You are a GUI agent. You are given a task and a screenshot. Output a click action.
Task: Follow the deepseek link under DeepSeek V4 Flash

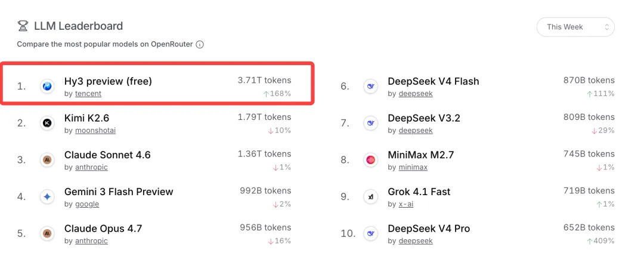416,94
